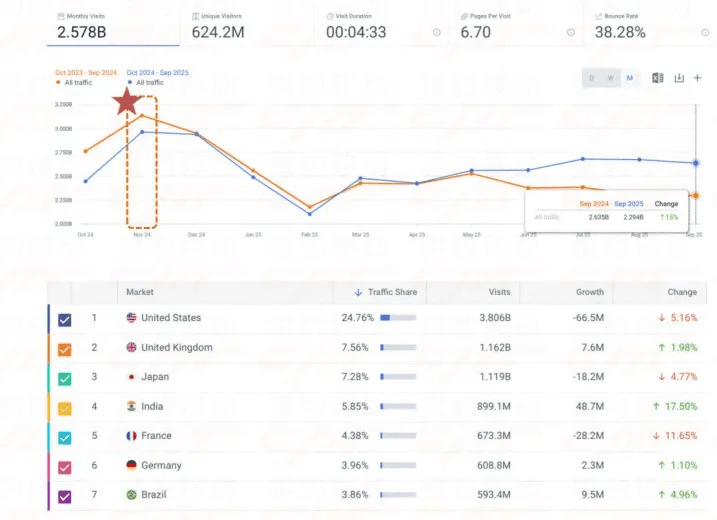Switch chart to weekly granularity (W)

[611, 78]
